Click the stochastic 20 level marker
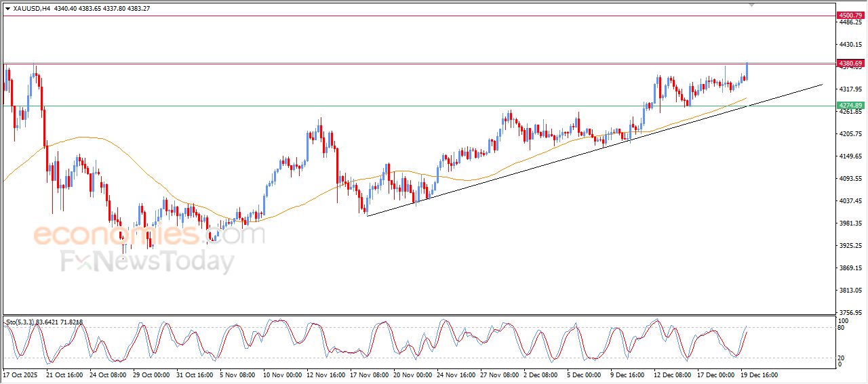 [843, 358]
